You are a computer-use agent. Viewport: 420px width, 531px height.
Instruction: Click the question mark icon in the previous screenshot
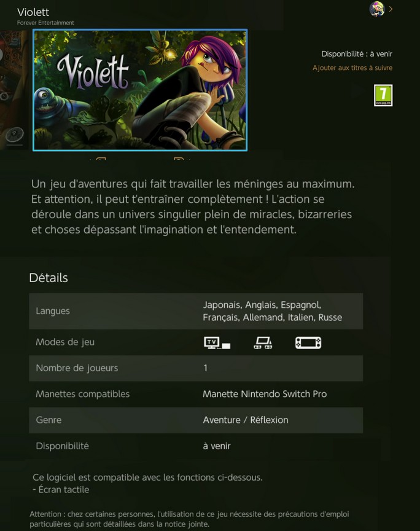(x=15, y=134)
